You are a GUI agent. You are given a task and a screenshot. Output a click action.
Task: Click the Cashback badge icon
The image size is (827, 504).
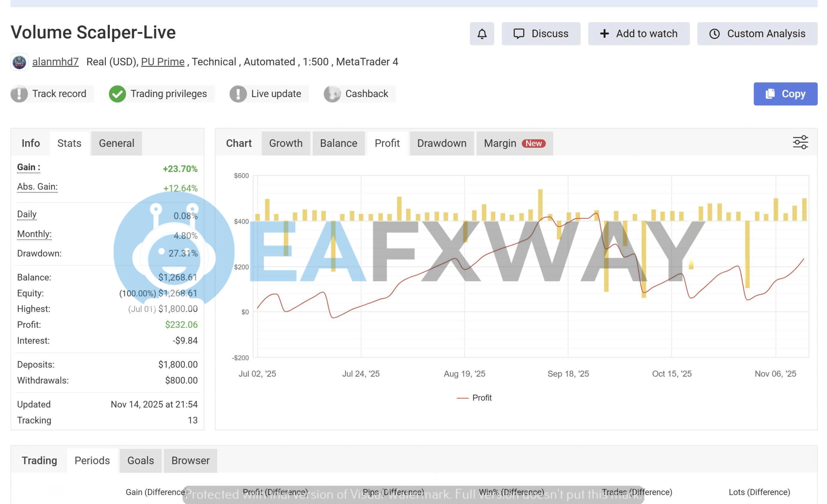pyautogui.click(x=332, y=94)
